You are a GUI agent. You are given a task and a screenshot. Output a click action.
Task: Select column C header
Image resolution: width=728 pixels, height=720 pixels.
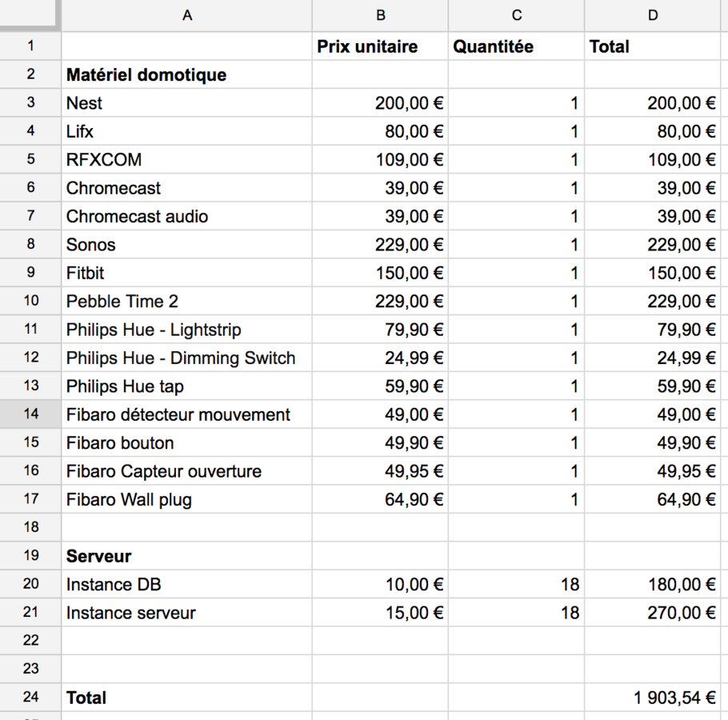tap(516, 15)
